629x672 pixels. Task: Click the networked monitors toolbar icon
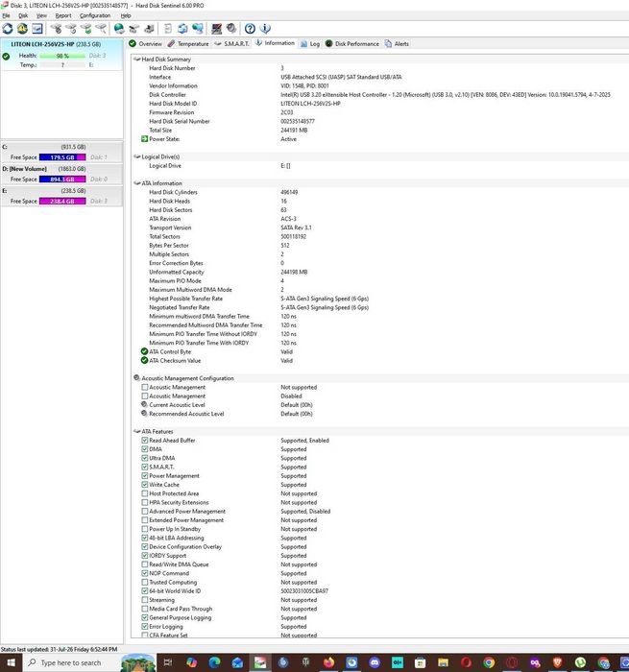coord(198,29)
